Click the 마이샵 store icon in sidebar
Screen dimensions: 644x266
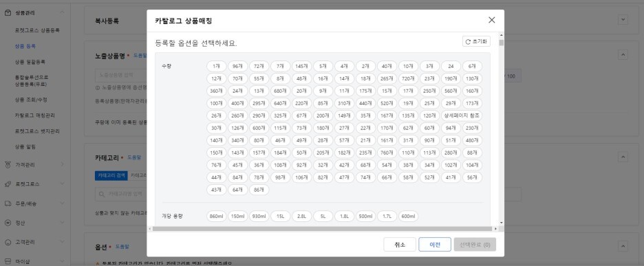8,261
